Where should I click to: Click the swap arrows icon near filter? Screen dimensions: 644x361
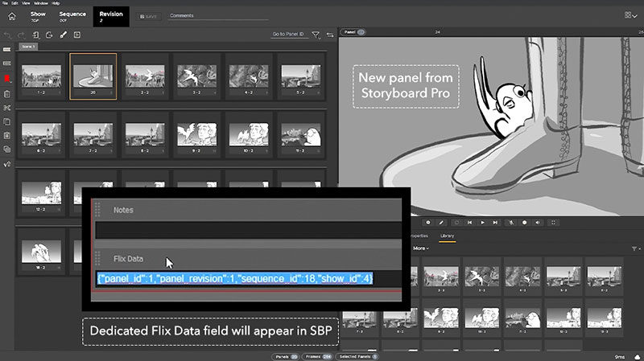point(330,35)
